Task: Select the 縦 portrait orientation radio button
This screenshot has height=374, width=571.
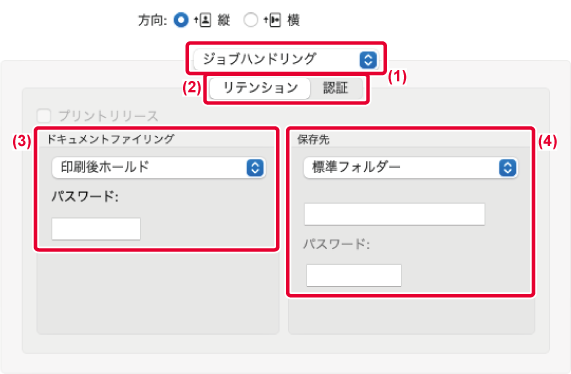Action: click(x=181, y=20)
